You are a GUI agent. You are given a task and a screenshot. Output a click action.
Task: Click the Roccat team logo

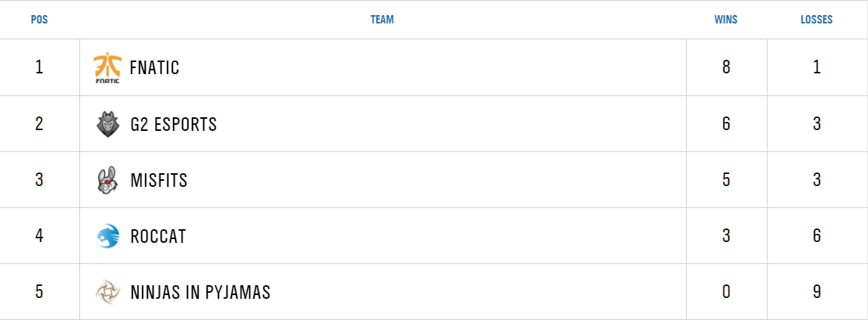[107, 236]
